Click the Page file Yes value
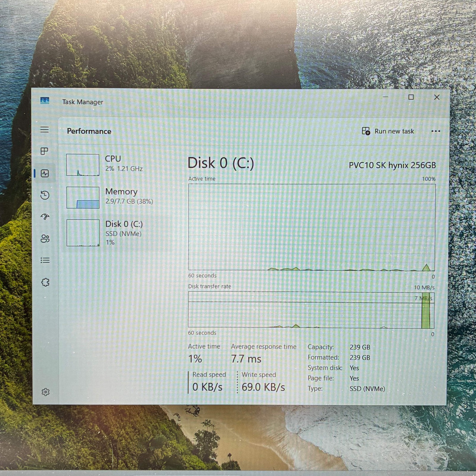476x476 pixels. click(x=354, y=378)
